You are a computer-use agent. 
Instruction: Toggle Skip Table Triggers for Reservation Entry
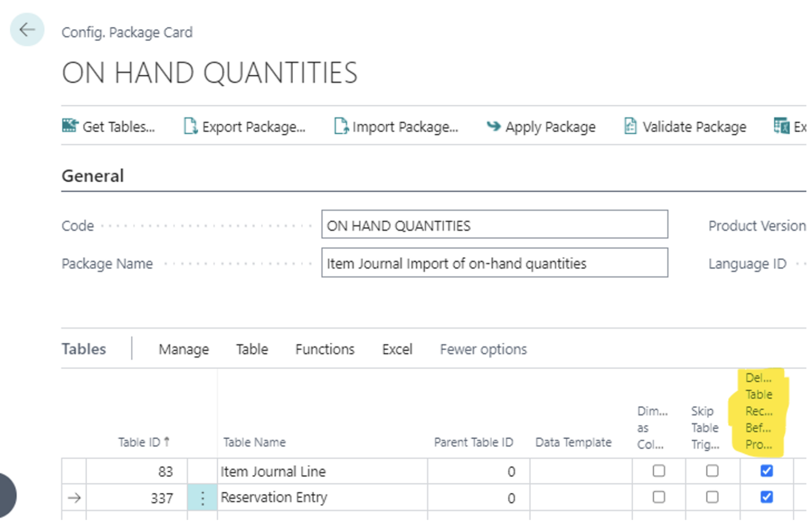coord(711,497)
